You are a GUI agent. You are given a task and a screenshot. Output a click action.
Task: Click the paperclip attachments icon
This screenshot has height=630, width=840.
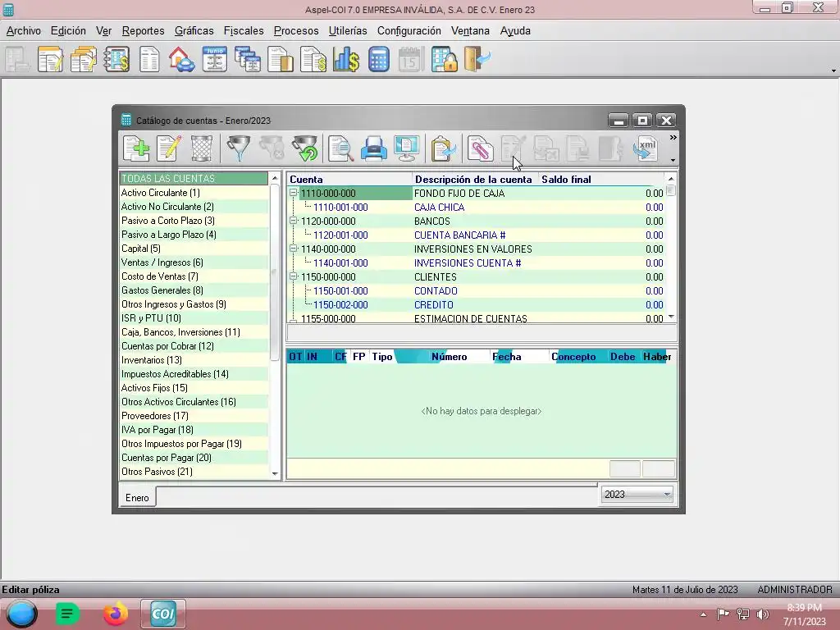coord(479,148)
